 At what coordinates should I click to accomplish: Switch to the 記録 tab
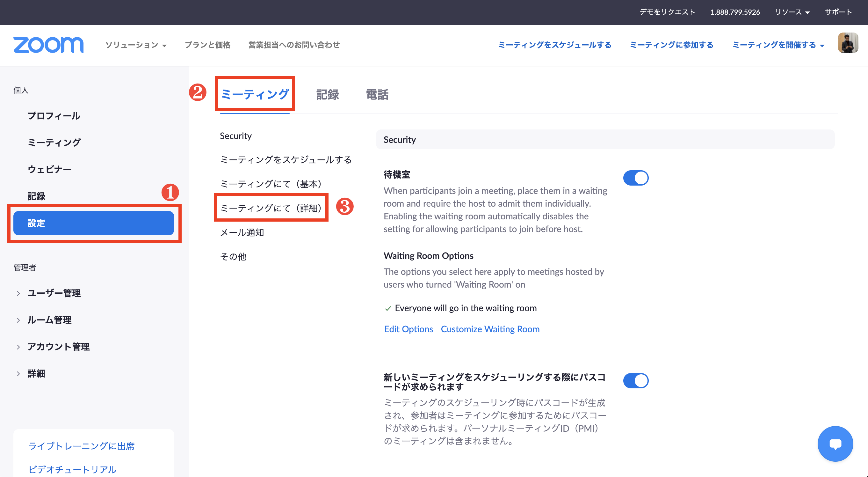(x=328, y=95)
